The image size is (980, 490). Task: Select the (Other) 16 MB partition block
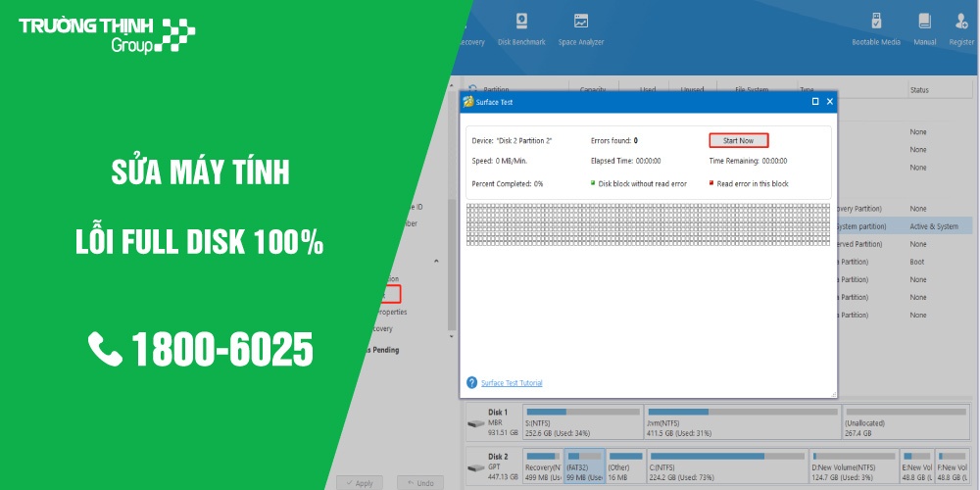pyautogui.click(x=625, y=465)
